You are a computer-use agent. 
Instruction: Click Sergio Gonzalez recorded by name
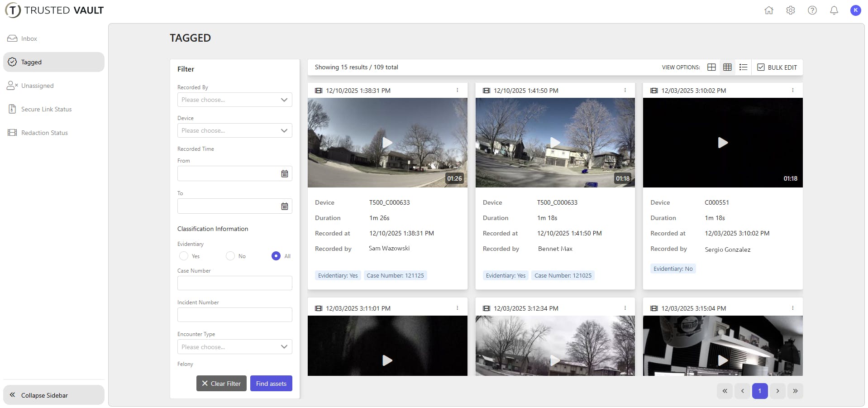pos(728,250)
